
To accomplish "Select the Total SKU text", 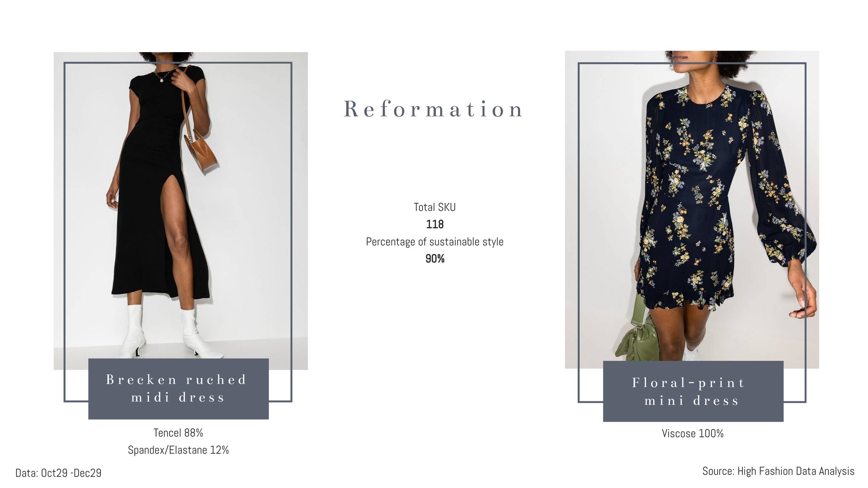I will pyautogui.click(x=434, y=207).
